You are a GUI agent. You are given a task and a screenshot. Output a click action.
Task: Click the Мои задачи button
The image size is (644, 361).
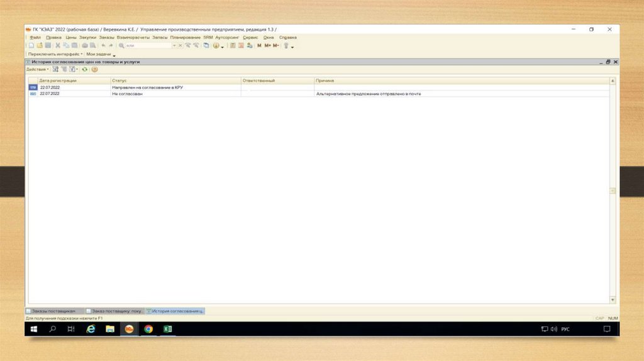99,55
